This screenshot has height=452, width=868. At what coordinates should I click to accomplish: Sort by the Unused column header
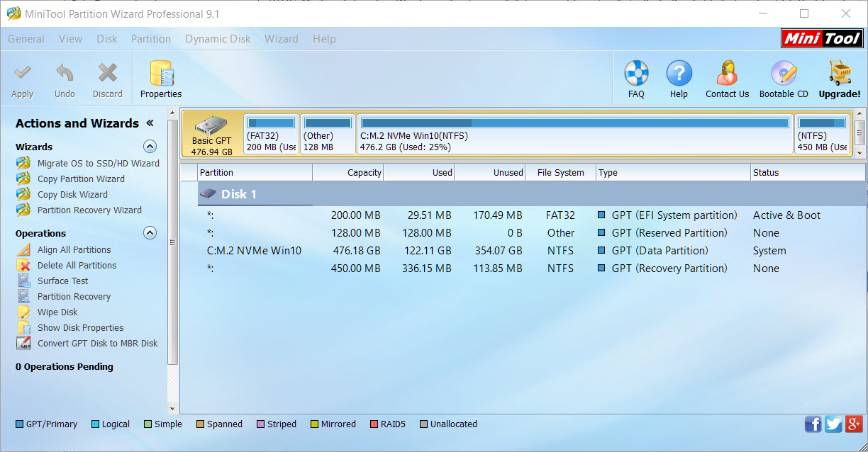pos(490,172)
